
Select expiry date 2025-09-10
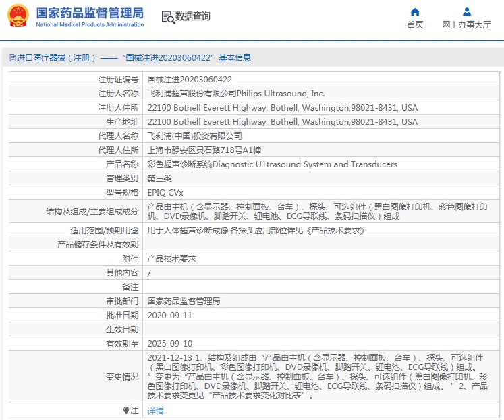[x=170, y=344]
